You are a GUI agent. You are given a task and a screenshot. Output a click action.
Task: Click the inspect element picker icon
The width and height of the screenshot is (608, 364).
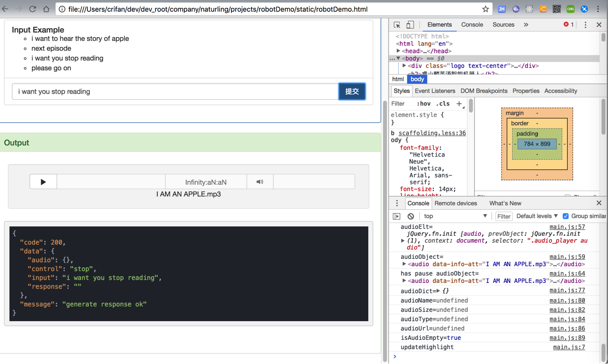(x=397, y=25)
